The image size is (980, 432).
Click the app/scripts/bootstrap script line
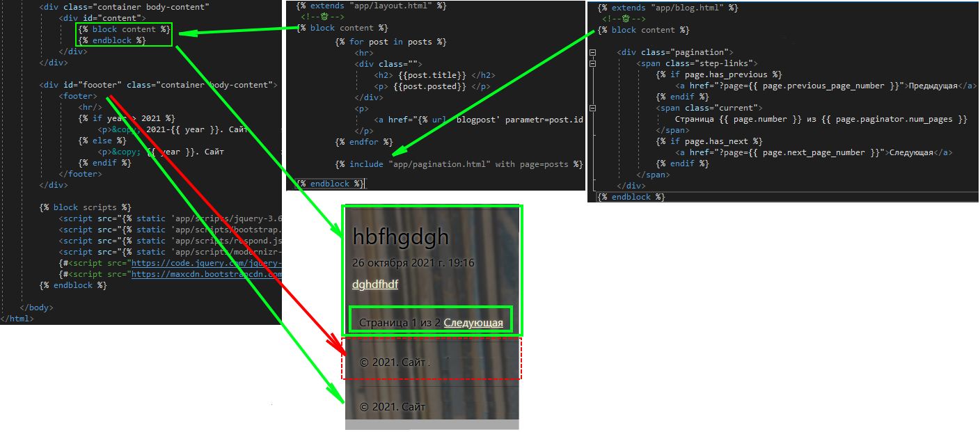(x=170, y=230)
